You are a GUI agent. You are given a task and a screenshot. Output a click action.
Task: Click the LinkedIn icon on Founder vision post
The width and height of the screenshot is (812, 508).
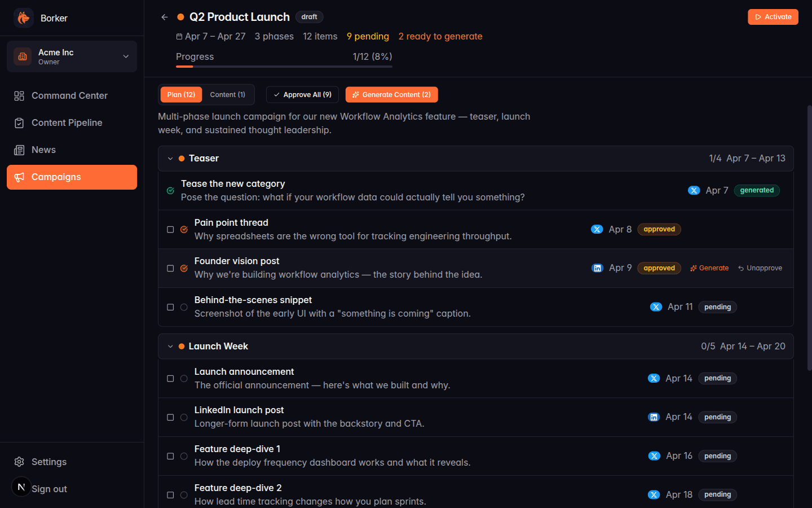(x=598, y=268)
